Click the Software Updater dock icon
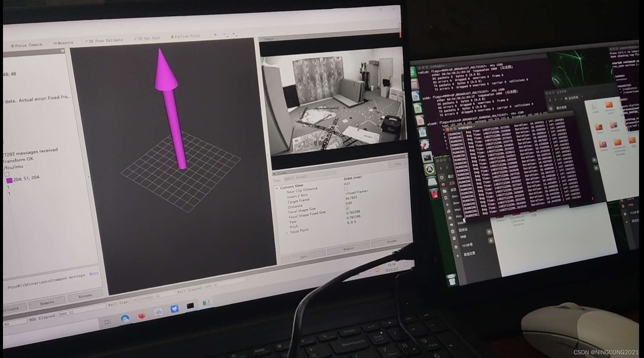Viewport: 644px width, 358px height. point(429,170)
